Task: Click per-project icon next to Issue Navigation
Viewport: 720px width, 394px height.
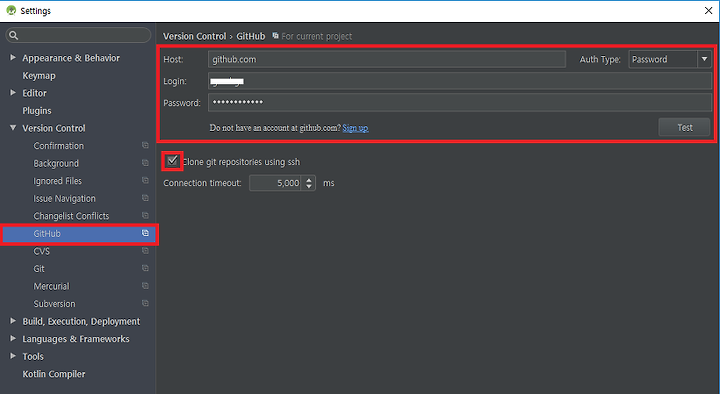Action: (145, 198)
